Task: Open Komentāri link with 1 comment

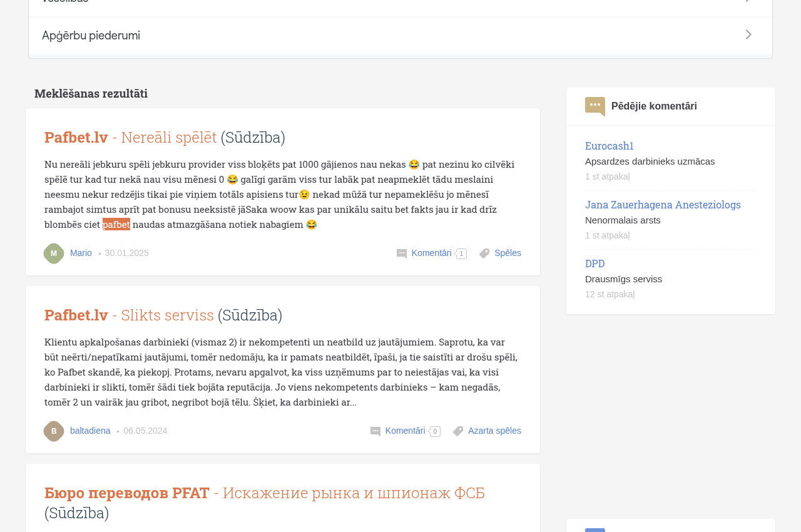Action: tap(431, 253)
